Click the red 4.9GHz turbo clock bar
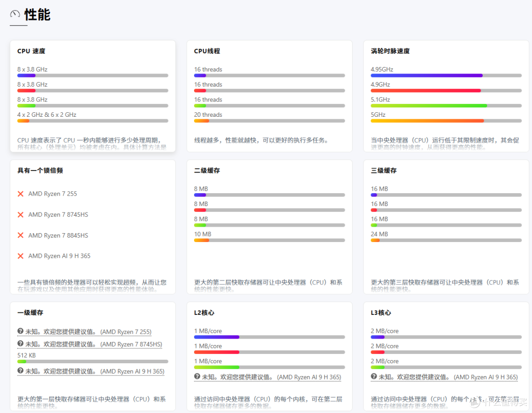Viewport: 532px width, 413px height. (x=446, y=91)
